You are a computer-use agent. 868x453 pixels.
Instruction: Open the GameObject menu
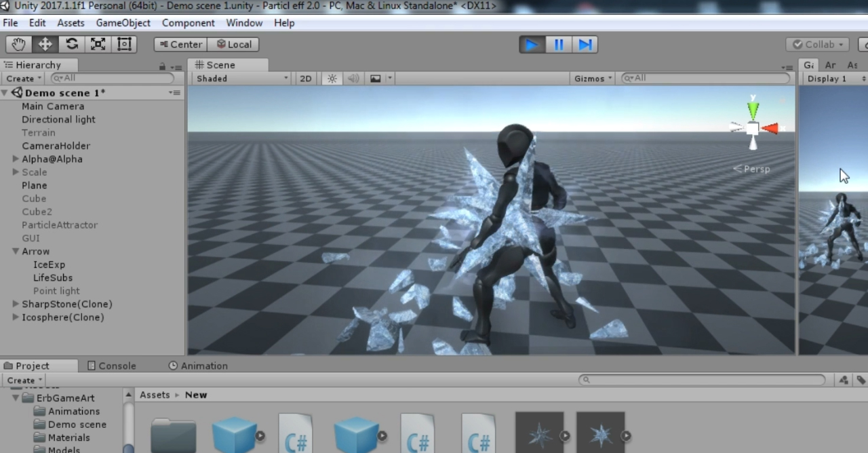pos(123,22)
